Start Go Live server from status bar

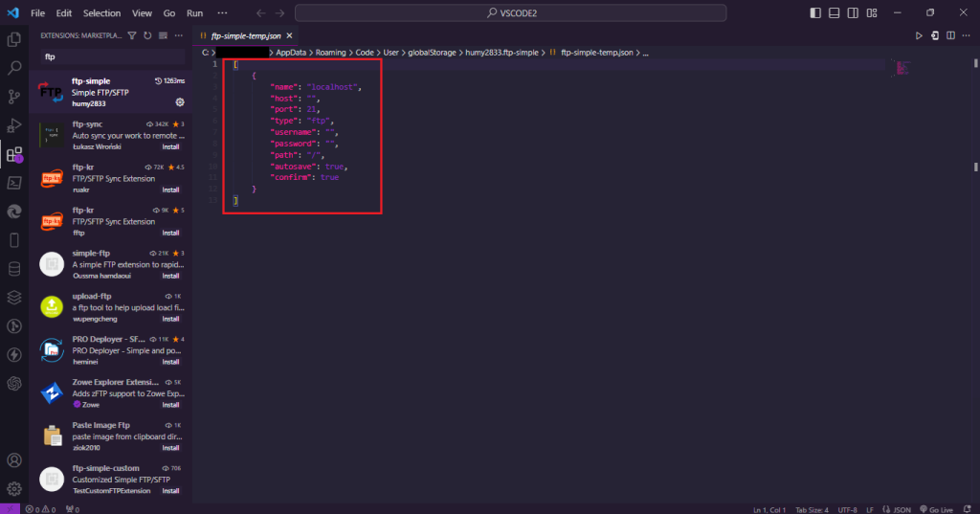[936, 509]
